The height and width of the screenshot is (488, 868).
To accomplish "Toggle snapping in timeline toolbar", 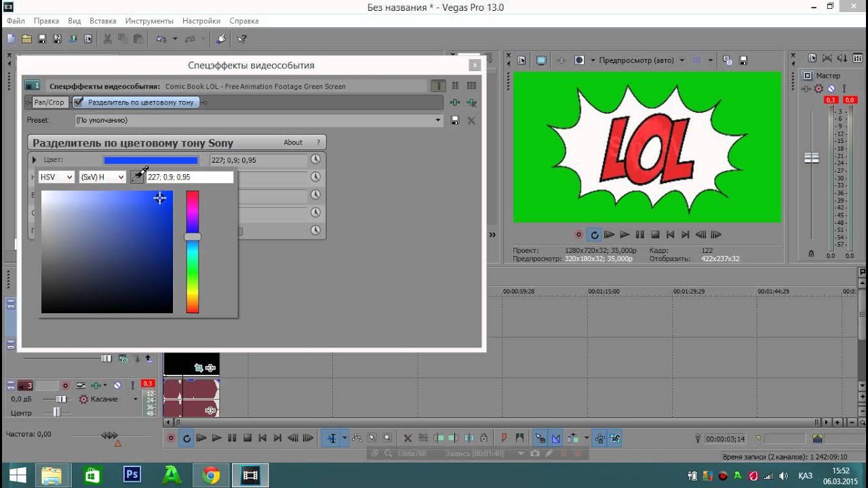I will click(540, 439).
